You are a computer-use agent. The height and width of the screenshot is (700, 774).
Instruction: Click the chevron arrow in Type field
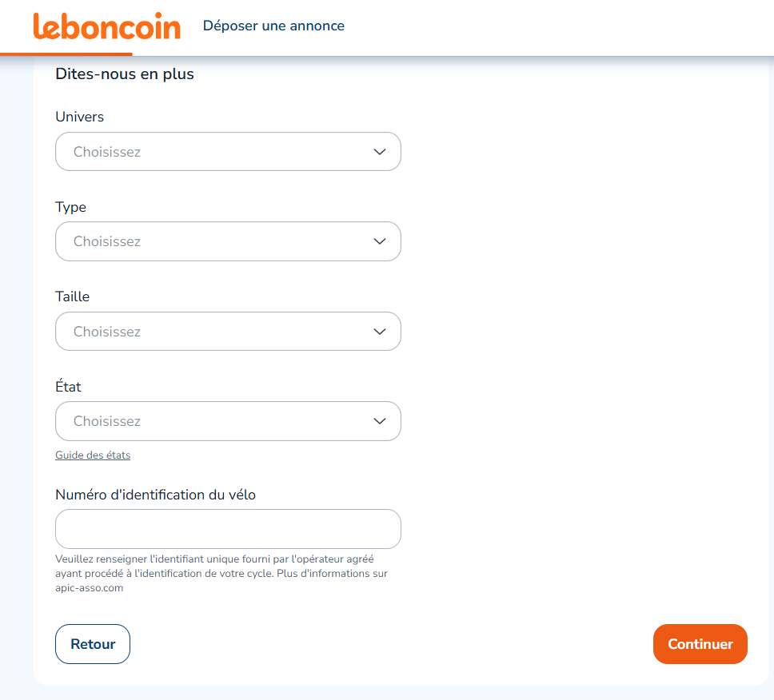coord(380,241)
